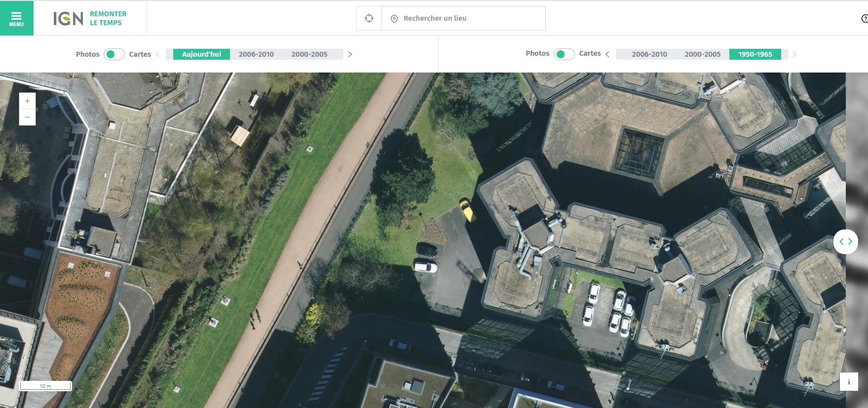Zoom out with the minus button
The height and width of the screenshot is (408, 868).
click(x=27, y=117)
